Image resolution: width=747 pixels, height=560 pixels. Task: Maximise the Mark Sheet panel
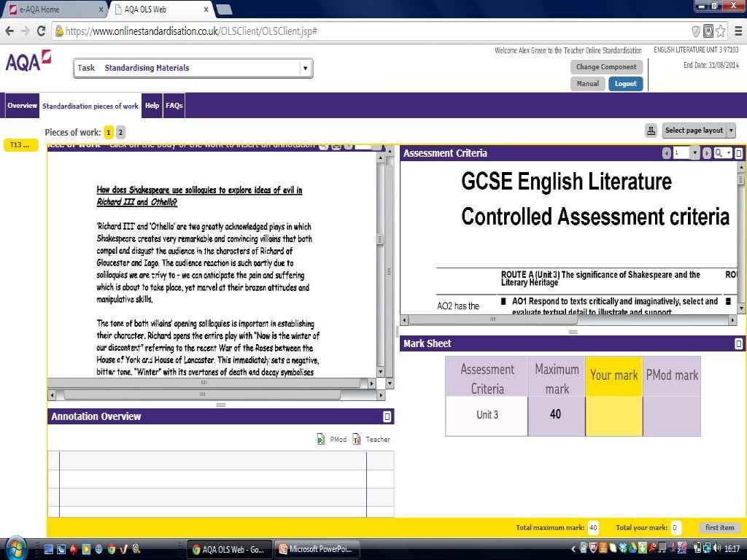point(738,343)
